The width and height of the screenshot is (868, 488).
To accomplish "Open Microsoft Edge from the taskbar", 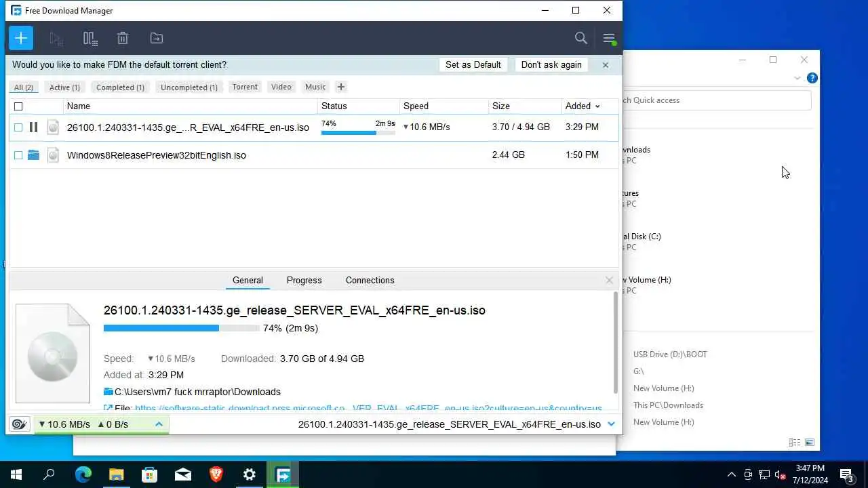I will click(83, 474).
